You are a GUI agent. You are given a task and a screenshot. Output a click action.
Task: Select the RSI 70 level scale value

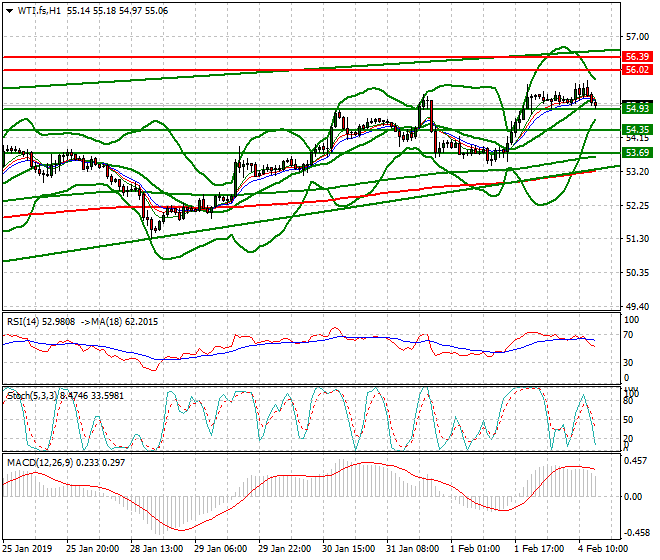628,335
